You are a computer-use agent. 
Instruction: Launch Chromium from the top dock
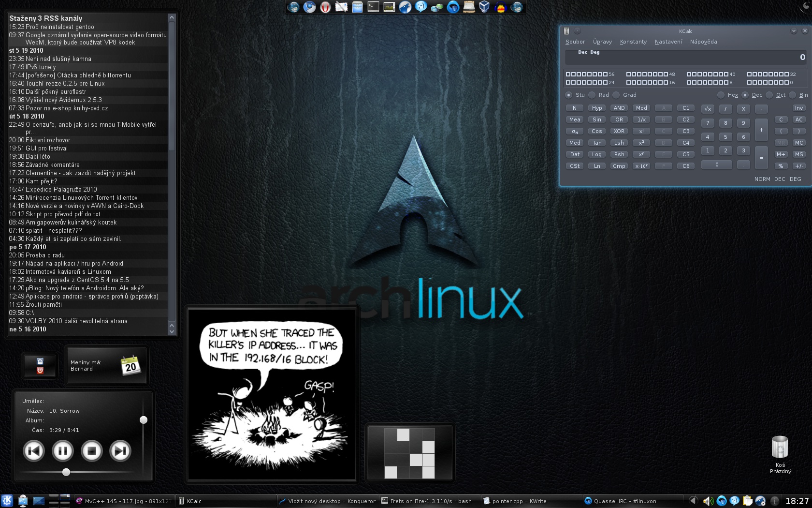pos(309,7)
